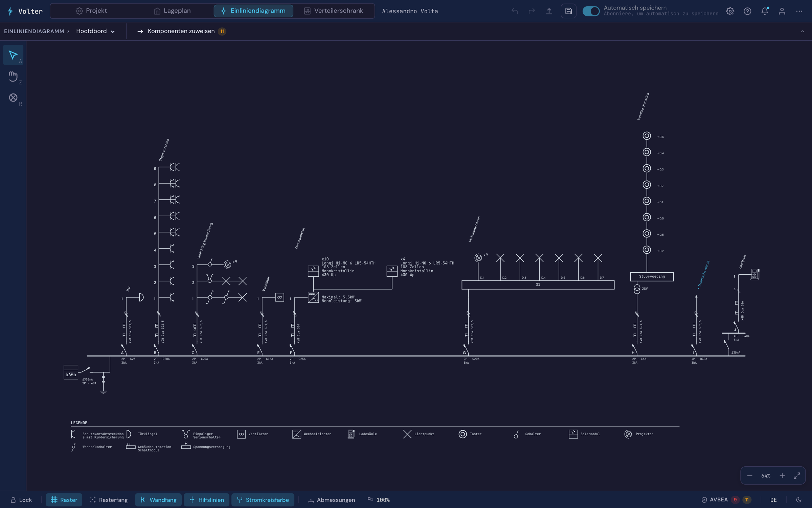Screen dimensions: 812x508
Task: Click the upload export icon
Action: pos(549,11)
